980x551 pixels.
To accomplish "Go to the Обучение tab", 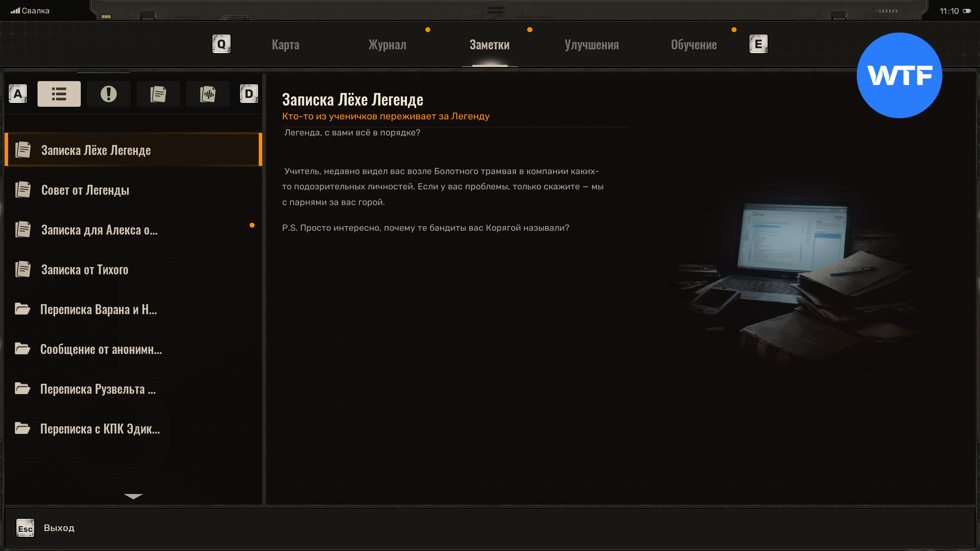I will (x=694, y=45).
